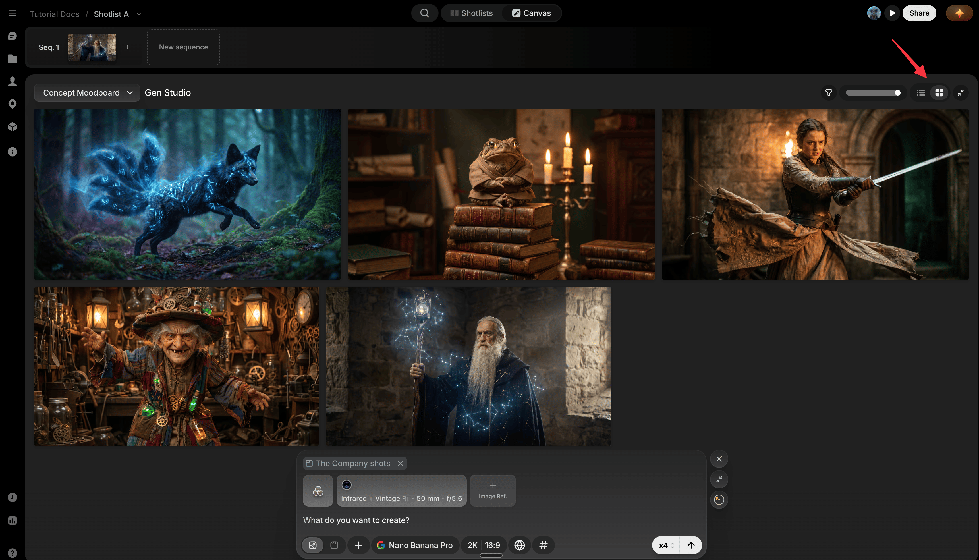Open the grinning tinkerer witch image
979x560 pixels.
[x=177, y=366]
